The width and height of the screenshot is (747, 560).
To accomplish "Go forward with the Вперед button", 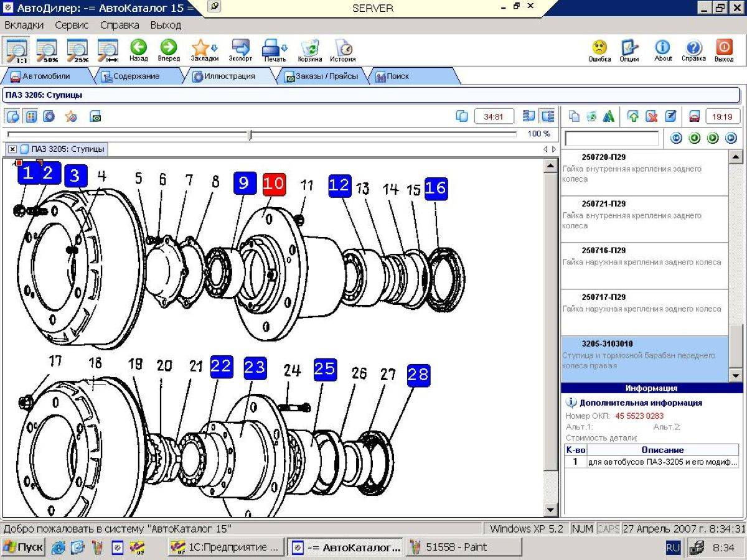I will coord(169,50).
